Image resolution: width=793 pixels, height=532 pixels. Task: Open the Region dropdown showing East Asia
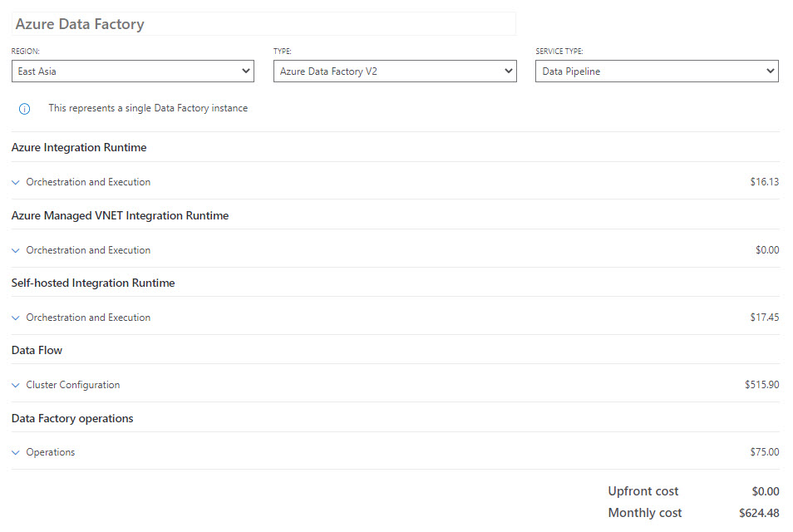(132, 71)
